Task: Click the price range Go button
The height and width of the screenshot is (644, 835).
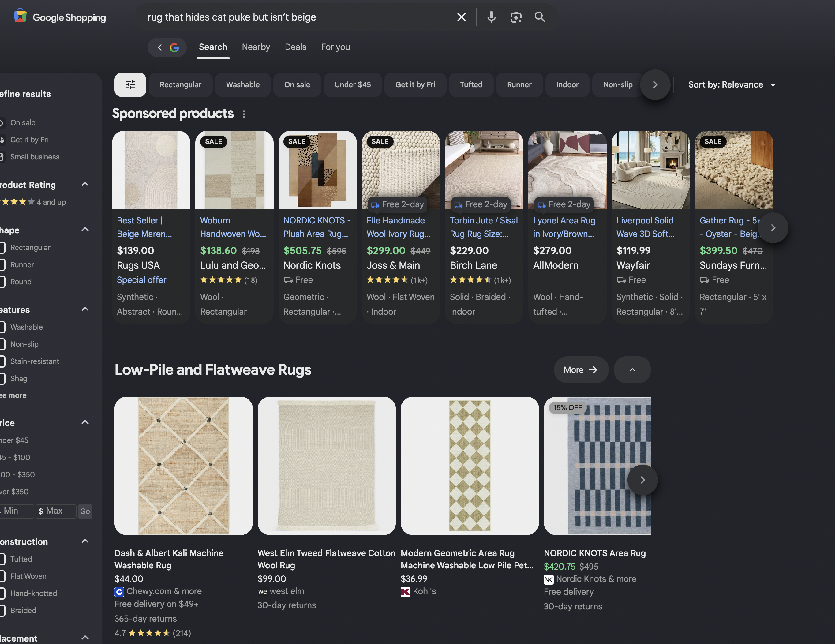Action: tap(85, 511)
